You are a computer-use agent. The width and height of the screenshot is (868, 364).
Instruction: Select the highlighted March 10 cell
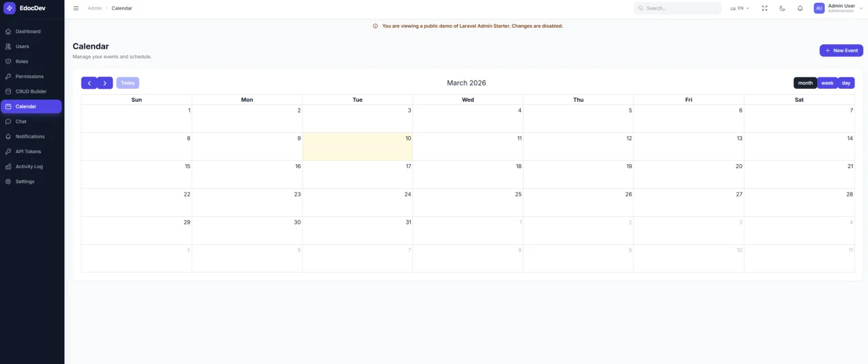coord(357,146)
